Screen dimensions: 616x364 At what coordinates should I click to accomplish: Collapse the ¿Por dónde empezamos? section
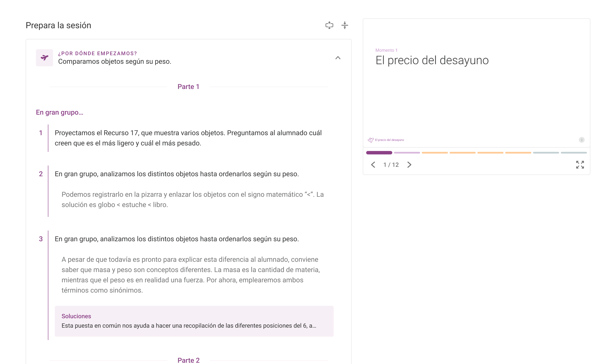pos(338,58)
